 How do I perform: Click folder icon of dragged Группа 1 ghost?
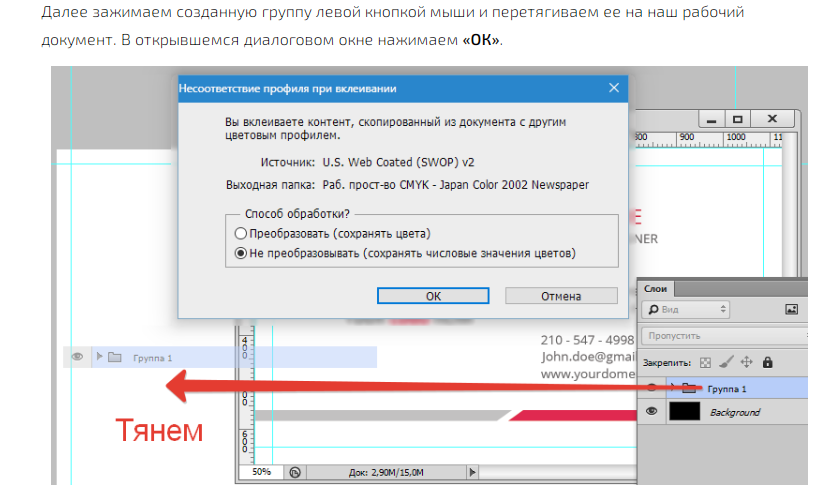click(x=114, y=357)
